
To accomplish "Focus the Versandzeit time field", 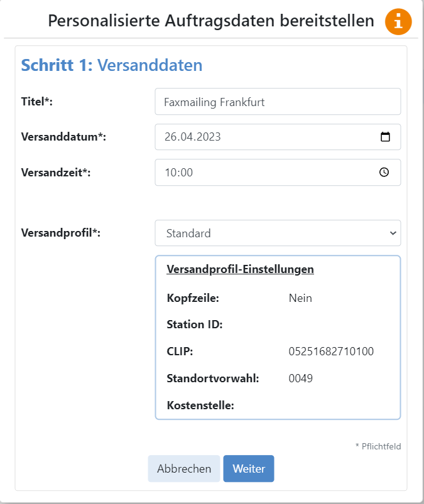I will pyautogui.click(x=278, y=172).
